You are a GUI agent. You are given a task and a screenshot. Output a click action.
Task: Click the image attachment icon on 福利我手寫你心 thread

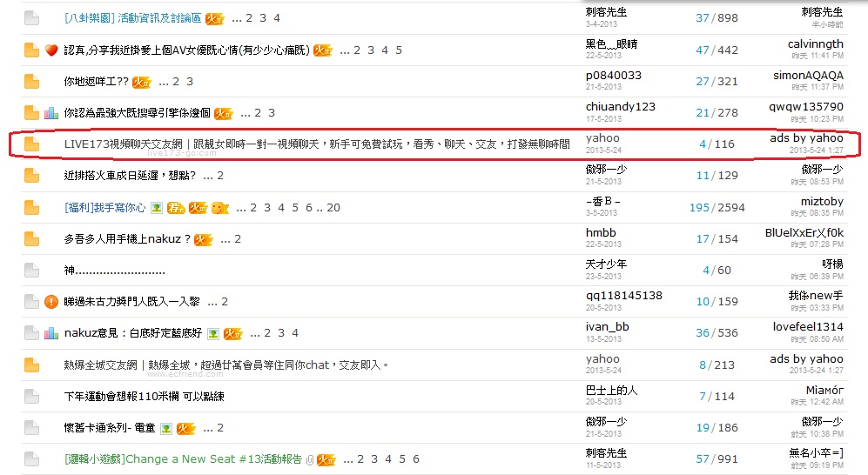157,208
